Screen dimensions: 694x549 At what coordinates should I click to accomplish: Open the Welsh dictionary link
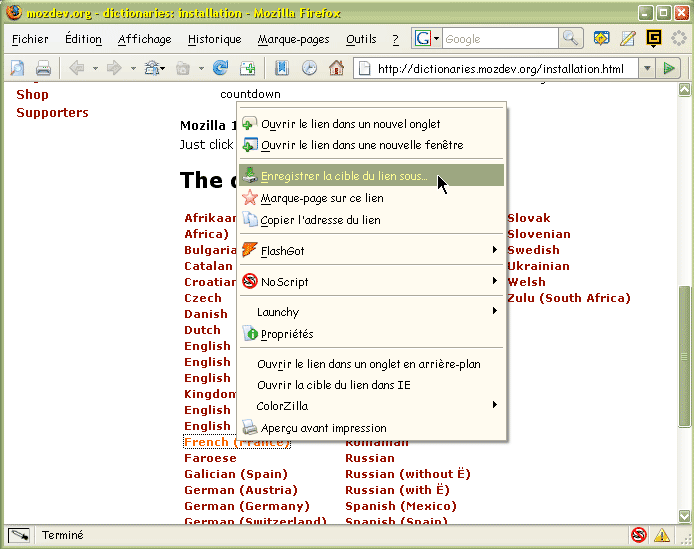(526, 282)
